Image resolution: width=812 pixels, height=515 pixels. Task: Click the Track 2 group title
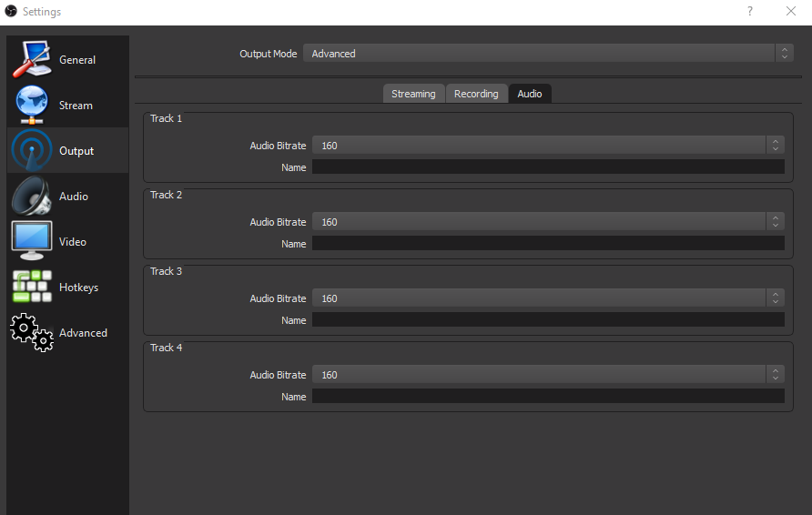[x=167, y=195]
